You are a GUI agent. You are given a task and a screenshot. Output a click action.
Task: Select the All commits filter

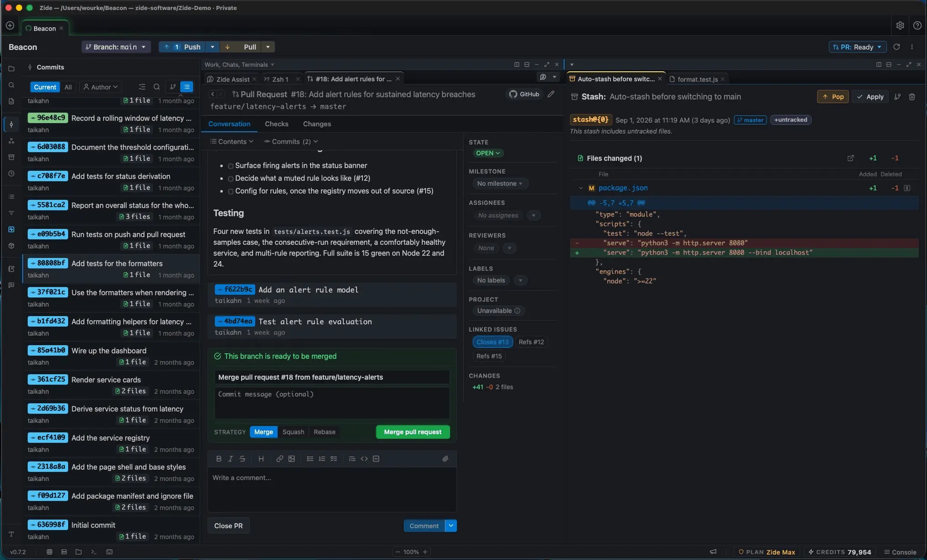point(68,87)
